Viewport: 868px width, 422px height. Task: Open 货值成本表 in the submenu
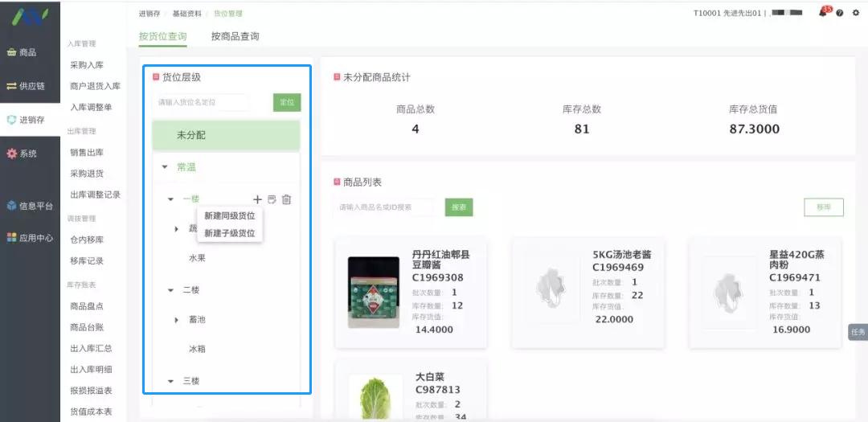click(91, 412)
